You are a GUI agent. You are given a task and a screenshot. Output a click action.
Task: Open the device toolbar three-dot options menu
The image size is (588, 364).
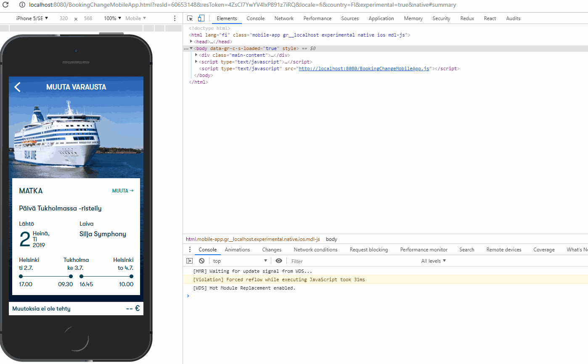(175, 18)
